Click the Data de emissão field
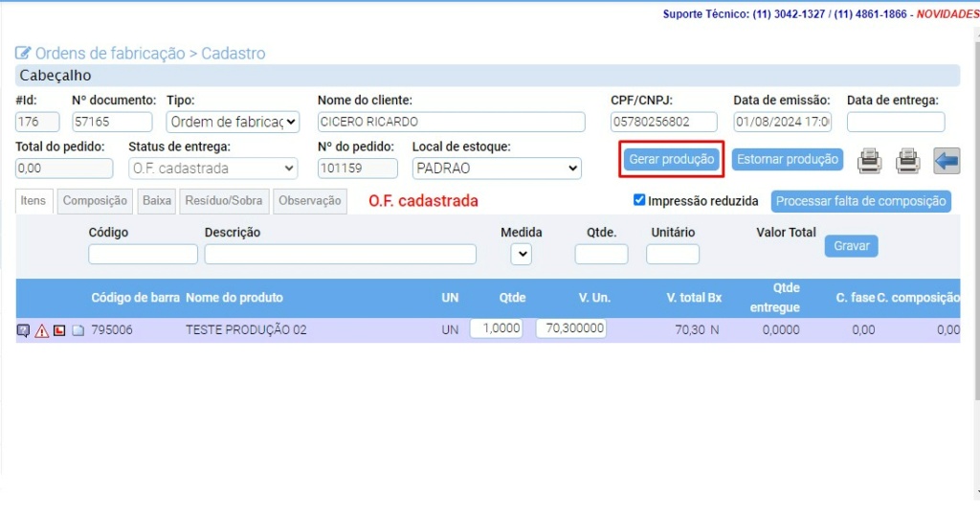 tap(783, 122)
